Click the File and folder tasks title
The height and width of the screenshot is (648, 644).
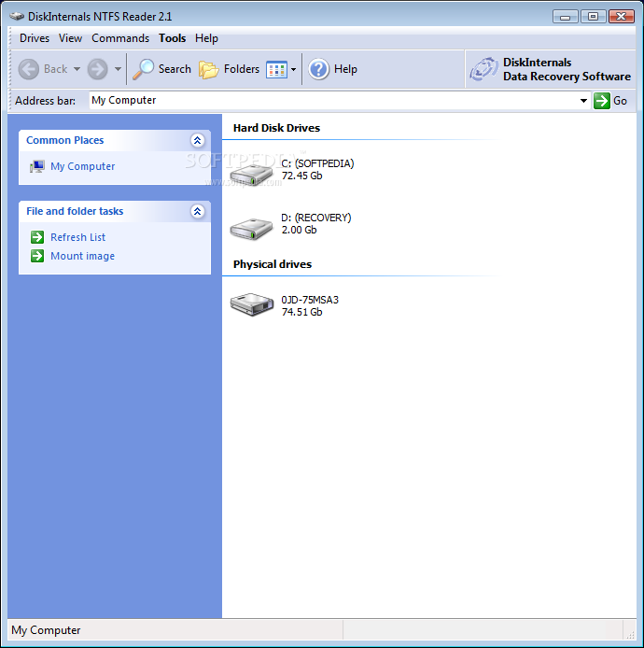[x=75, y=212]
